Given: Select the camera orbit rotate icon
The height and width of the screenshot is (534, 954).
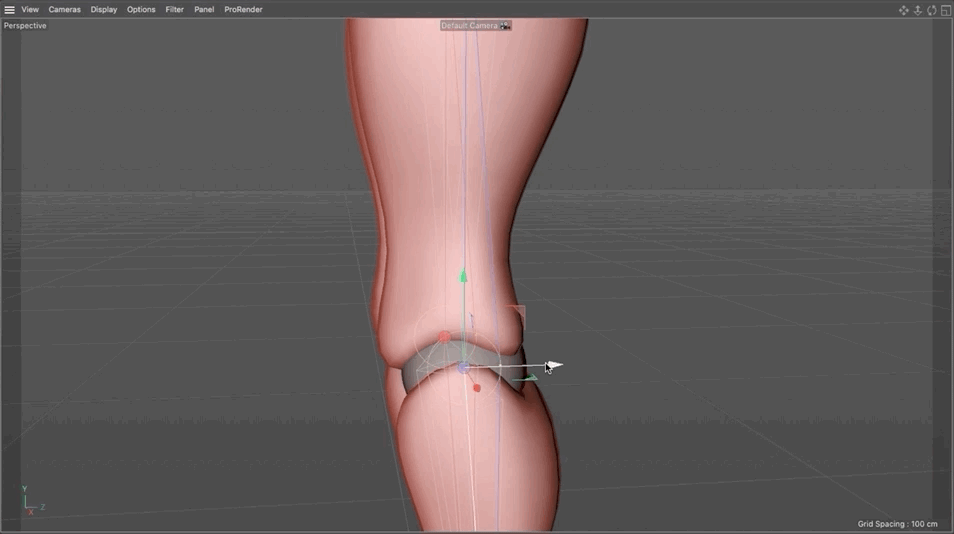Looking at the screenshot, I should pos(931,10).
